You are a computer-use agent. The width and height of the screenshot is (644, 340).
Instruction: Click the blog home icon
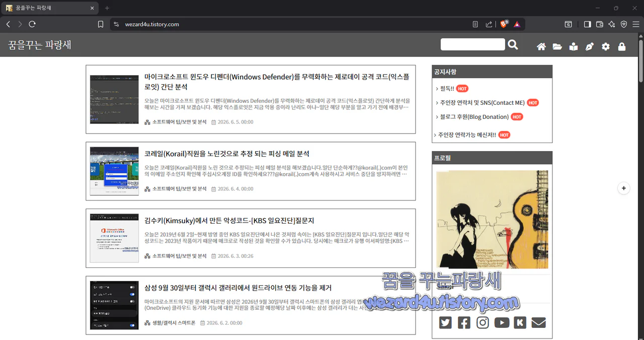pos(541,46)
